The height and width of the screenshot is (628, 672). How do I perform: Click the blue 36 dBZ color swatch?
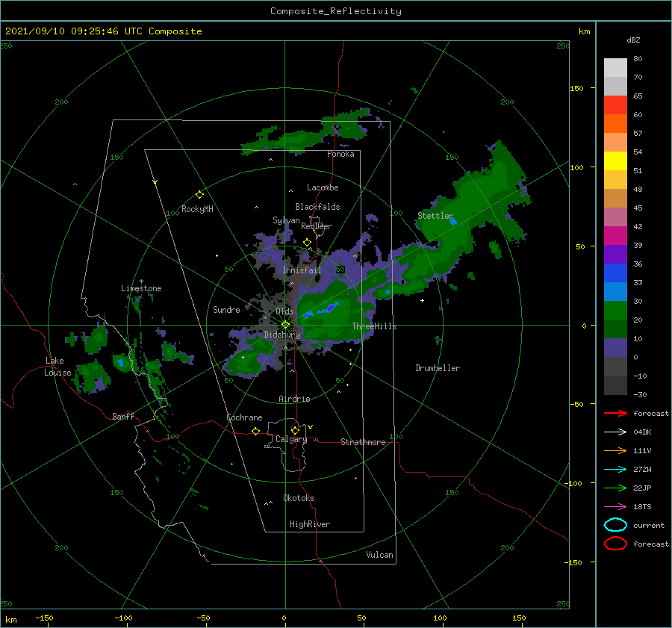[x=615, y=273]
